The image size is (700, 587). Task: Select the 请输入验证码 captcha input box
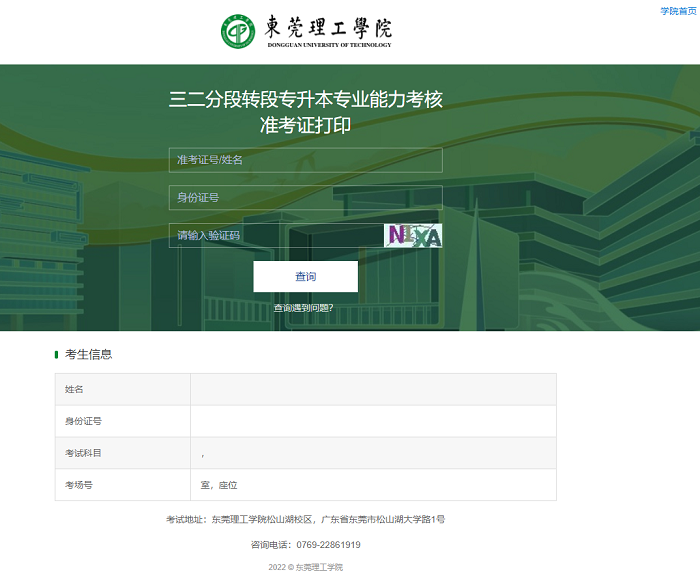tap(276, 236)
